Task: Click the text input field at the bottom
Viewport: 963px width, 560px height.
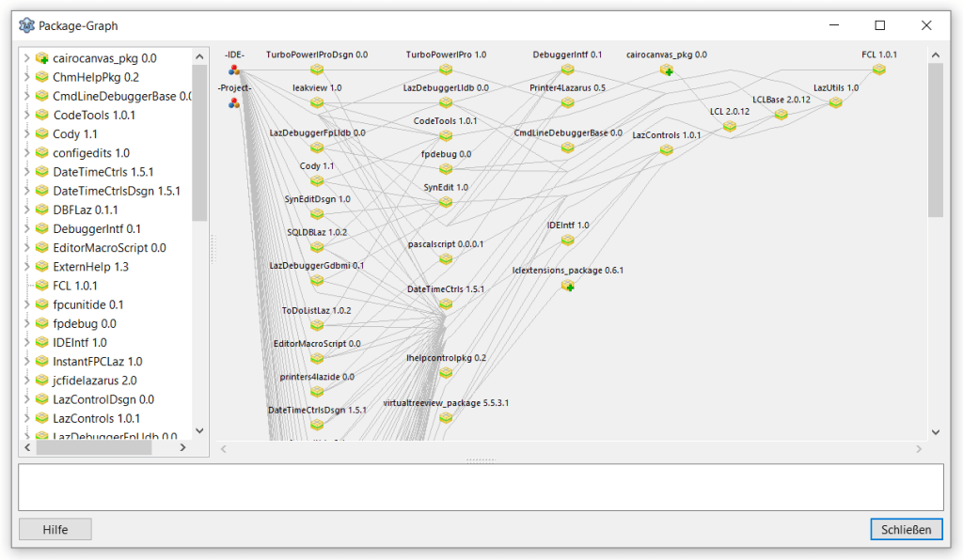Action: [x=480, y=487]
